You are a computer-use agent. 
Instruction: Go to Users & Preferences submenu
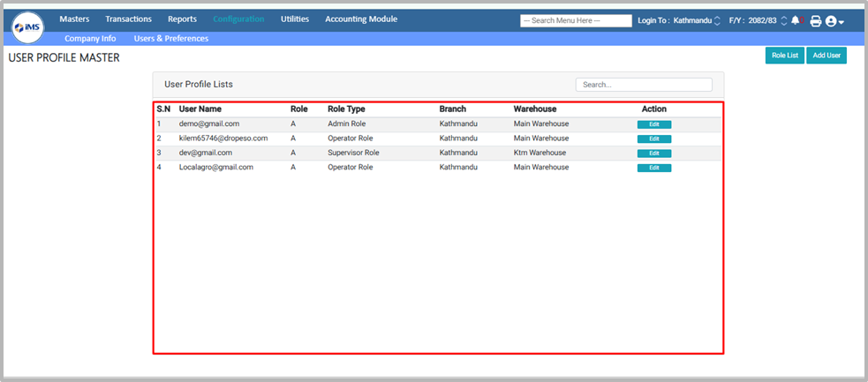pyautogui.click(x=171, y=39)
